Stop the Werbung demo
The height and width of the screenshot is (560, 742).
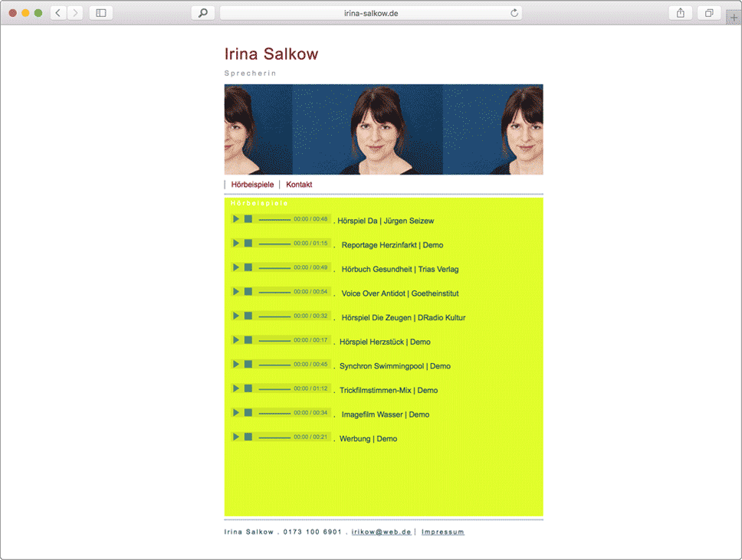[248, 437]
